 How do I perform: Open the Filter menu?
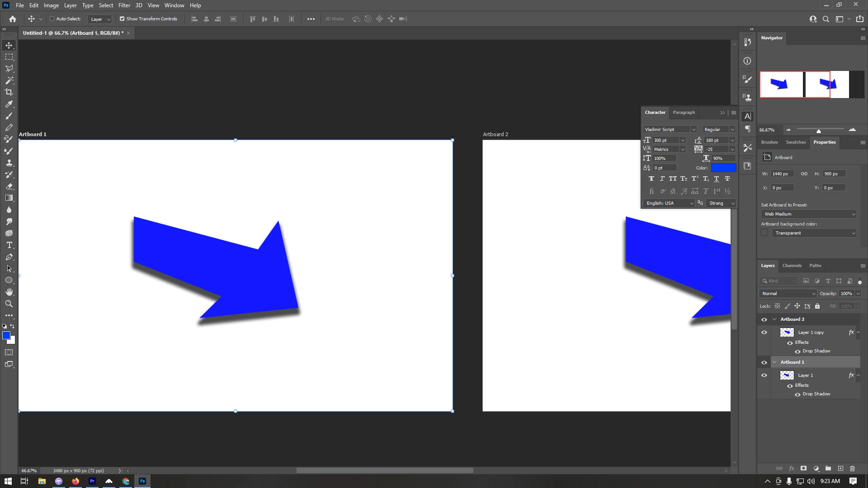[x=124, y=5]
